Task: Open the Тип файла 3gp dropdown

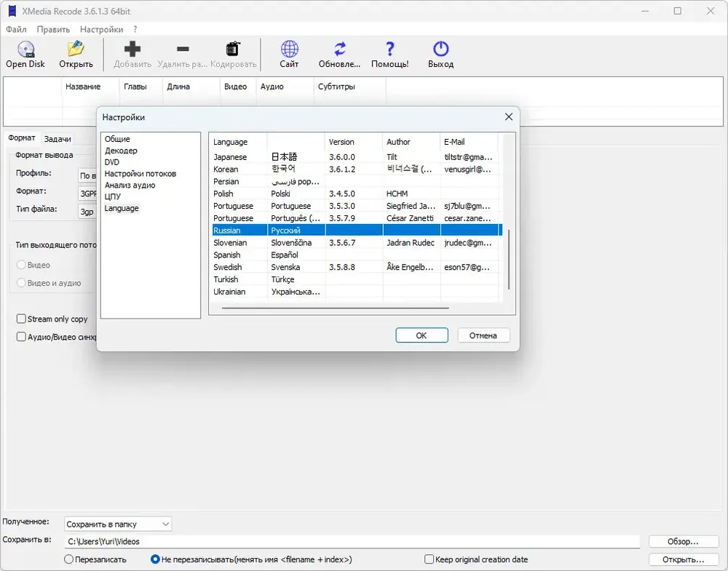Action: (x=88, y=212)
